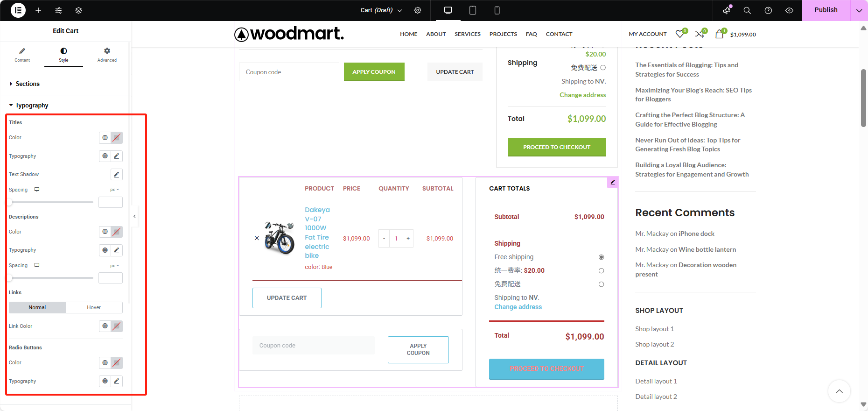868x411 pixels.
Task: Switch to the Advanced tab
Action: coord(107,54)
